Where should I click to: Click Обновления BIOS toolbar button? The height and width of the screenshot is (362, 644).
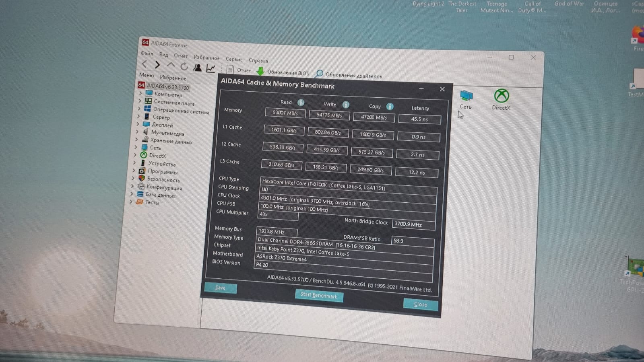(283, 72)
